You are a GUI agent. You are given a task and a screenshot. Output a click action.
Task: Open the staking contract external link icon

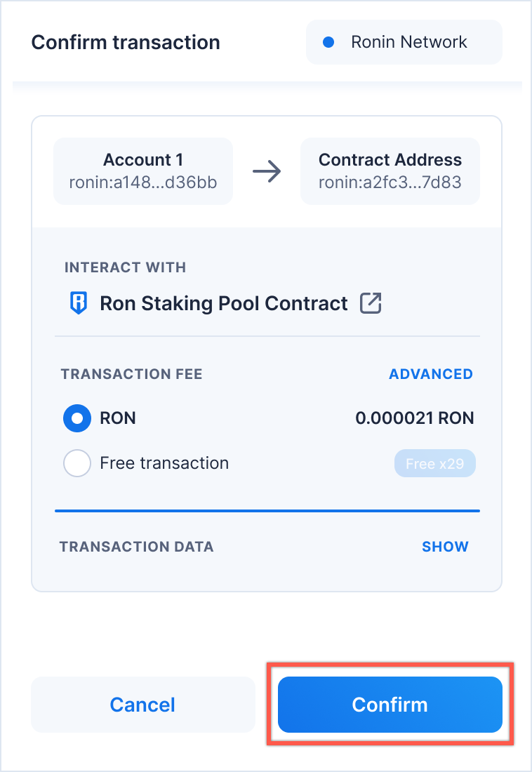[371, 303]
